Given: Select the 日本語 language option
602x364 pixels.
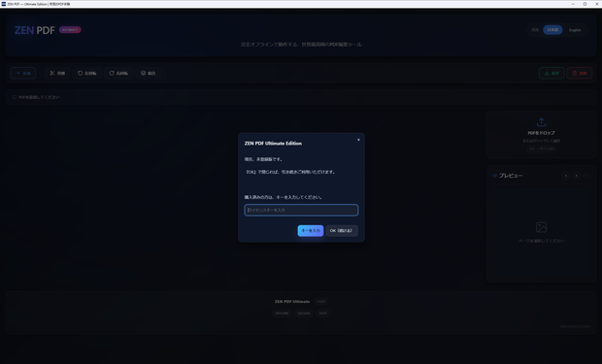Looking at the screenshot, I should pos(552,30).
